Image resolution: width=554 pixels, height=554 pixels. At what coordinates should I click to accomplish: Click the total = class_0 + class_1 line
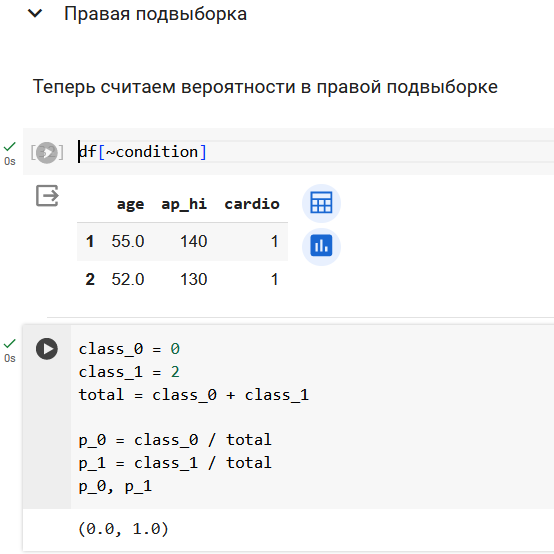pyautogui.click(x=194, y=395)
